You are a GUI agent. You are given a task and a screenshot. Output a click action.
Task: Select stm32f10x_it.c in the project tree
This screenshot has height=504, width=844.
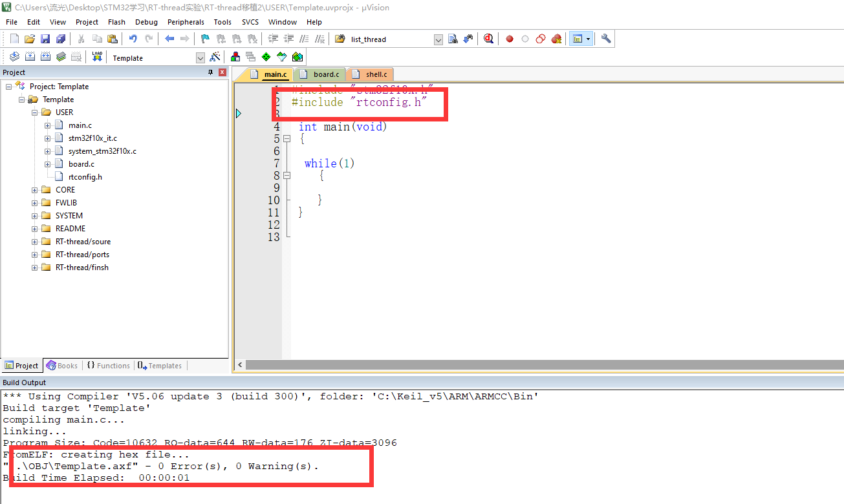tap(92, 138)
